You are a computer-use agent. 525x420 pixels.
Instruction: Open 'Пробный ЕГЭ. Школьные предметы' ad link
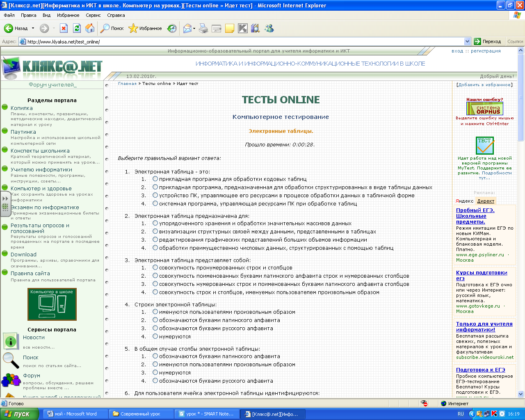(475, 216)
